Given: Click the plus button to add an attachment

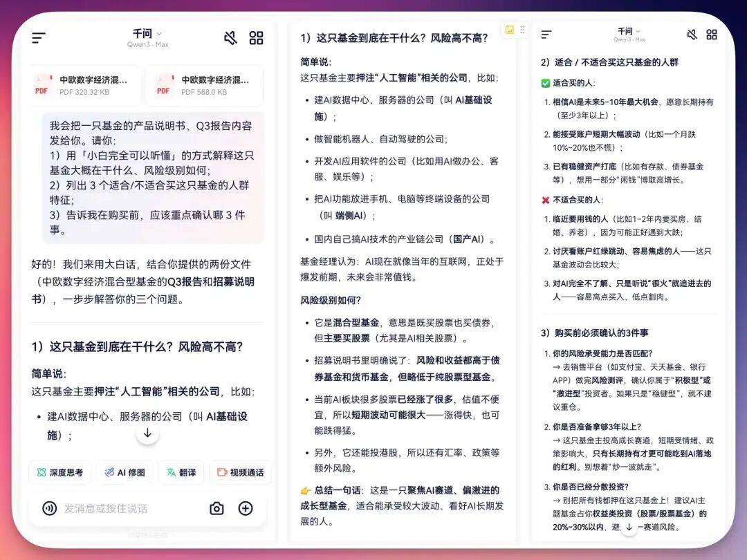Looking at the screenshot, I should pyautogui.click(x=246, y=508).
